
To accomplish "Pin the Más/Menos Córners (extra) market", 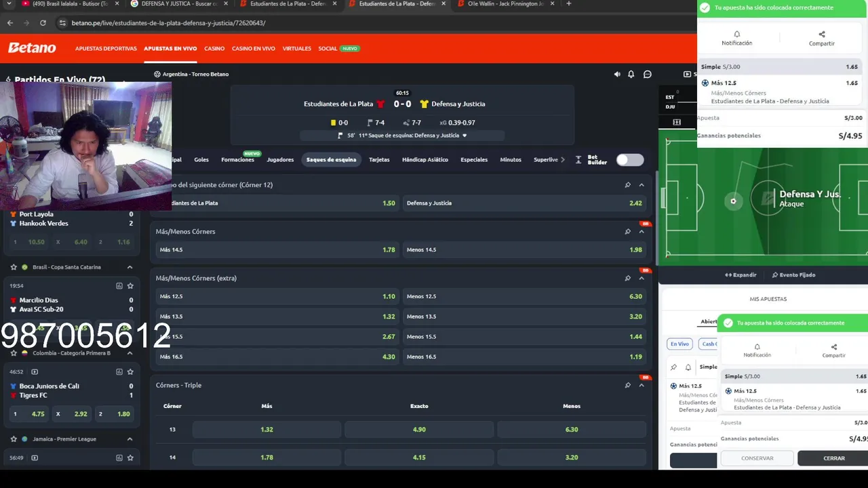I will point(627,278).
